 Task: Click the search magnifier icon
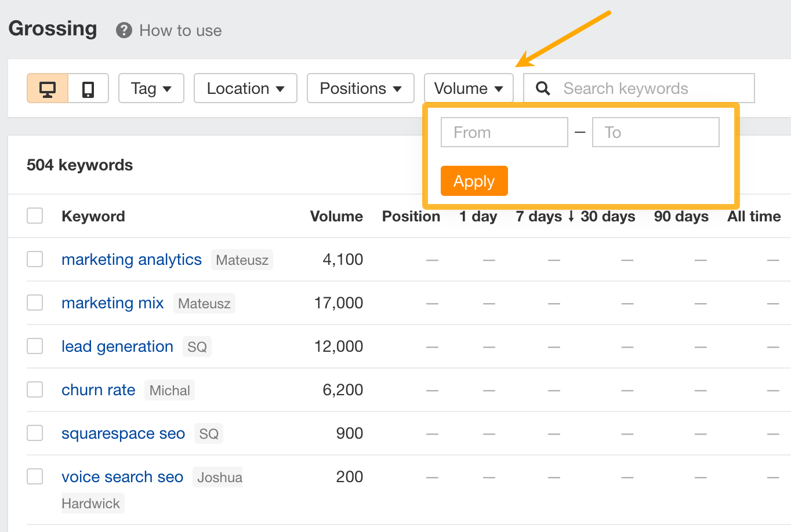pyautogui.click(x=543, y=88)
